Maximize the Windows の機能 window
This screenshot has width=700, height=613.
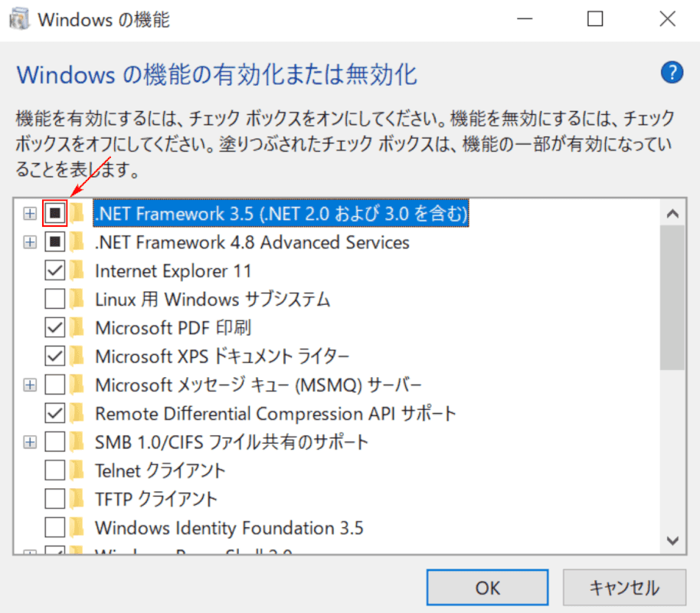click(x=594, y=19)
